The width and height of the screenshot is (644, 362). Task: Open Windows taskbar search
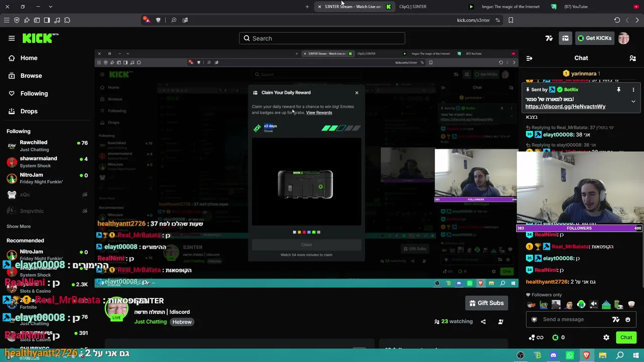point(620,356)
